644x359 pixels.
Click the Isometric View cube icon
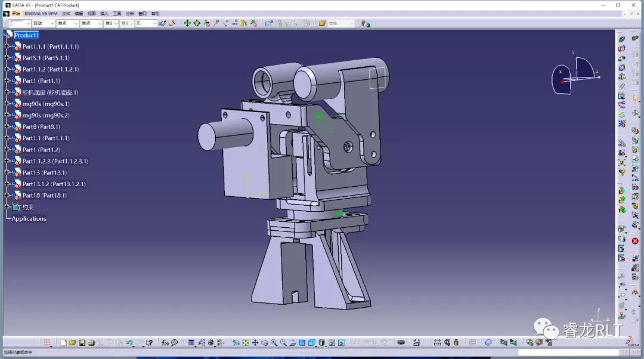(312, 342)
